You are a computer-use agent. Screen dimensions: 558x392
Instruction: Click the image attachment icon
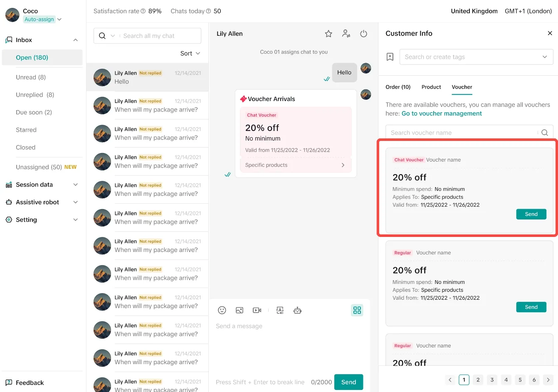pos(239,310)
